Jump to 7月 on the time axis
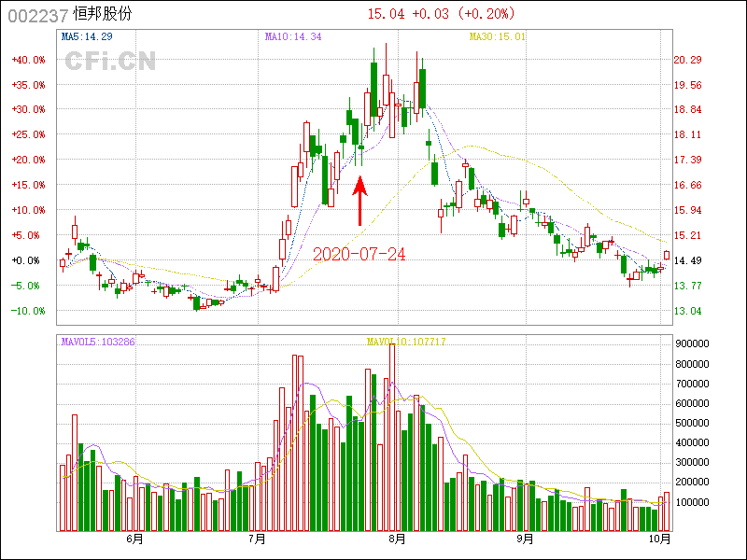Screen dimensions: 747x560 (x=257, y=539)
